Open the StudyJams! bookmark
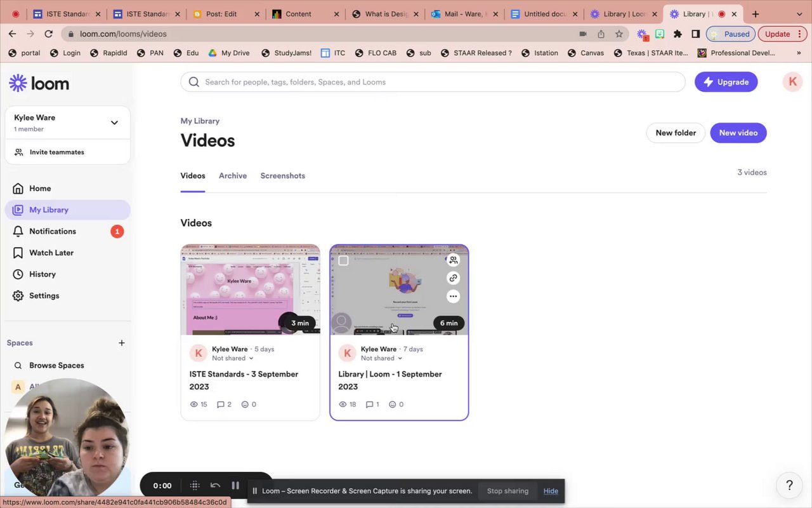The width and height of the screenshot is (812, 508). click(286, 53)
